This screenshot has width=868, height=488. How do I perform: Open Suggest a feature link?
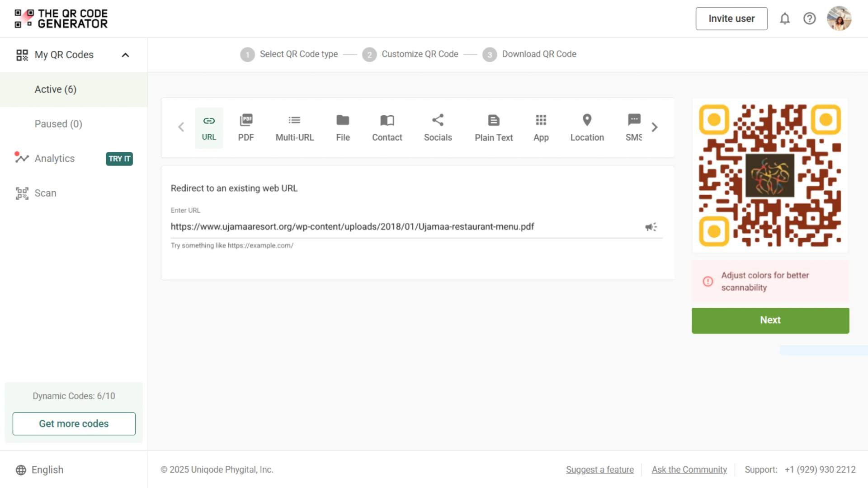tap(600, 470)
